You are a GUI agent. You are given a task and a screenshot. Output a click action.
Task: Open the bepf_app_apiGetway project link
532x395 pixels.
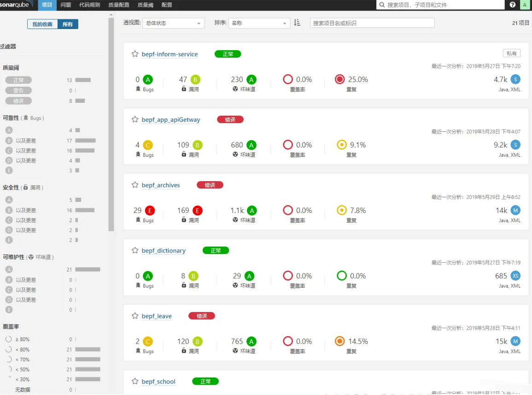coord(171,120)
